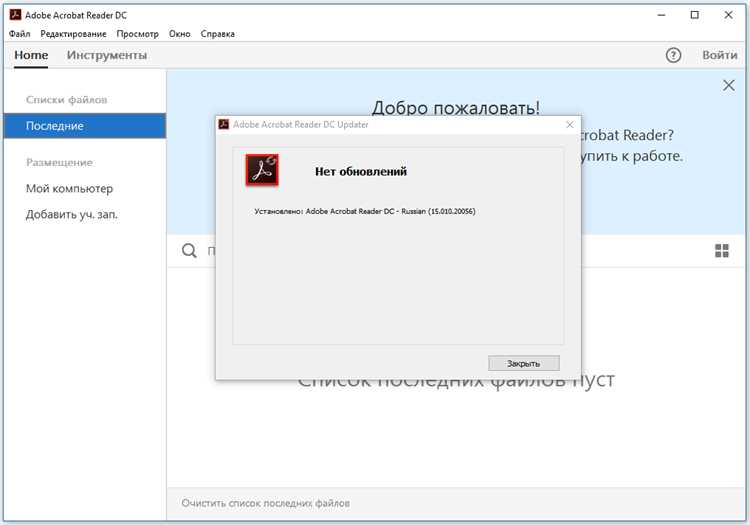This screenshot has height=525, width=750.
Task: Click Очистить список последних файлов
Action: pyautogui.click(x=265, y=503)
